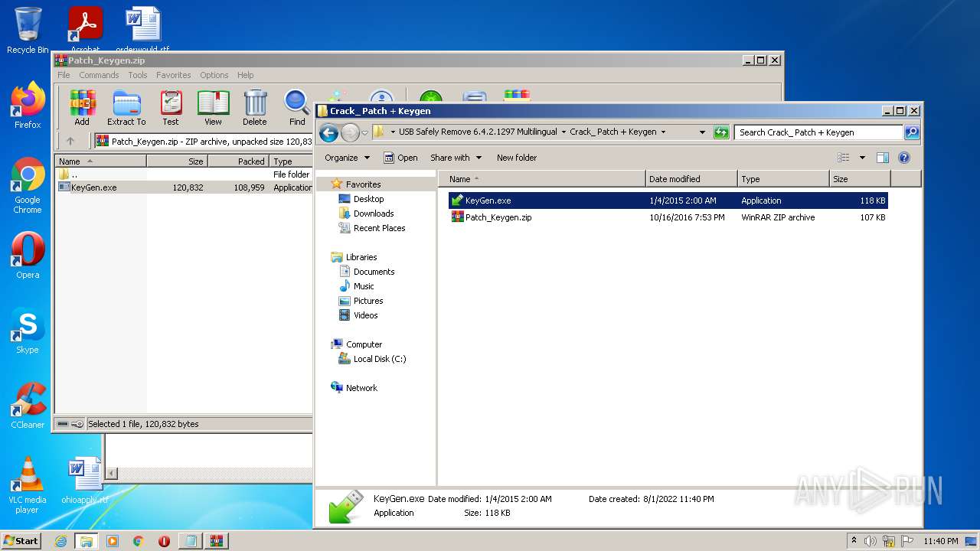The height and width of the screenshot is (551, 980).
Task: Open the Help menu in WinRAR
Action: (x=245, y=75)
